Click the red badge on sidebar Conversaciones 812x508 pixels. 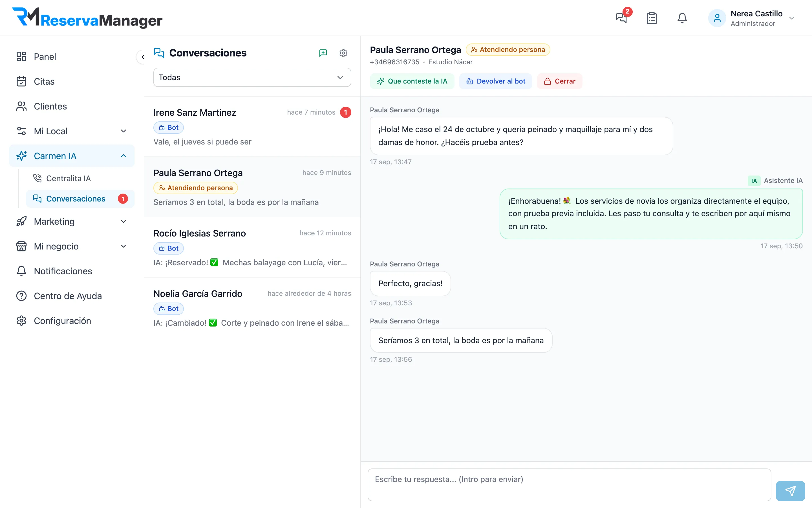coord(123,199)
